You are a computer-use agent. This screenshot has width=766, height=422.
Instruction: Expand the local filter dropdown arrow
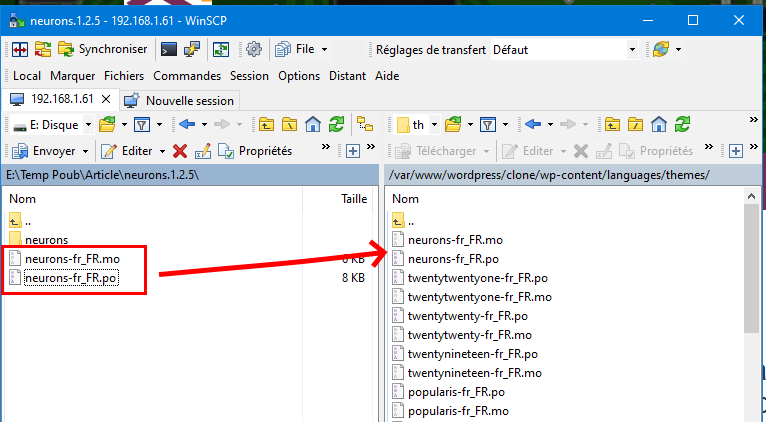coord(159,125)
